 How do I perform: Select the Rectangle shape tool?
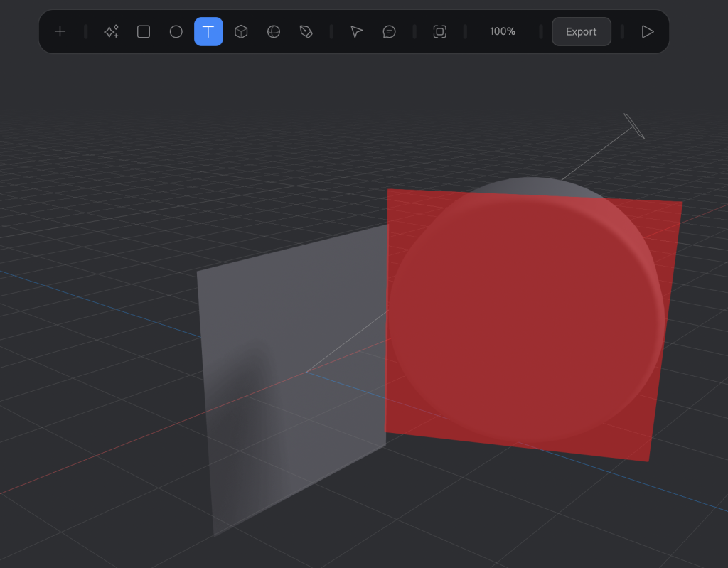point(143,31)
